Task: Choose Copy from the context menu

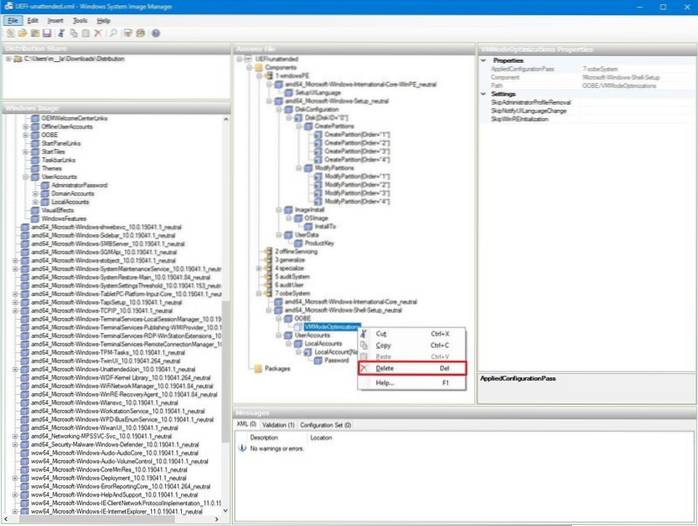Action: (382, 345)
